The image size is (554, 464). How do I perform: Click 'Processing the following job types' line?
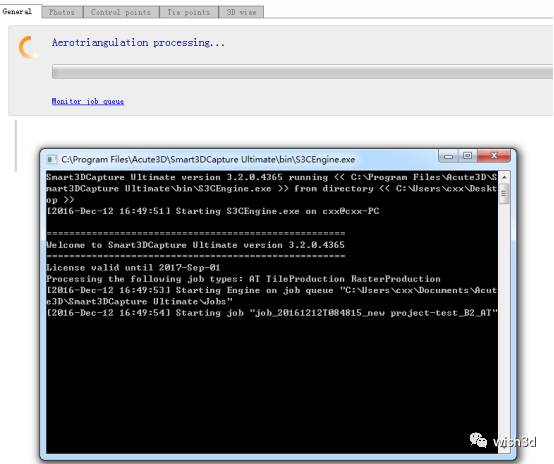point(243,279)
